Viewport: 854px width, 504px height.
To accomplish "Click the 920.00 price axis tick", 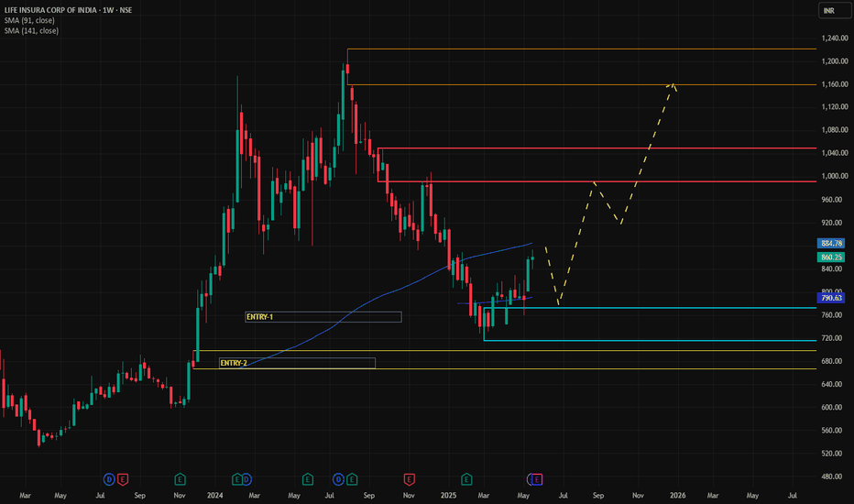I will (831, 223).
